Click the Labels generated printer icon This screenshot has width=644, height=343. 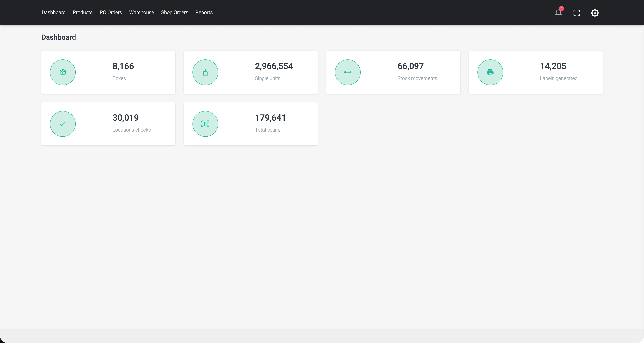(490, 72)
